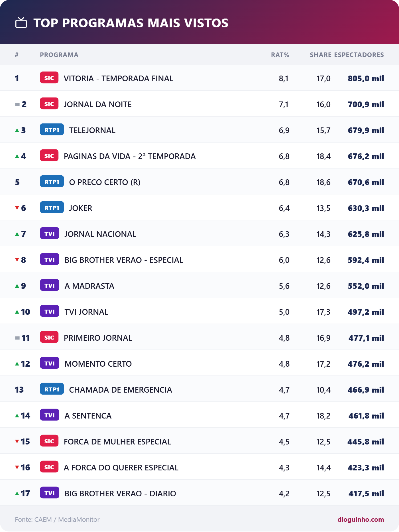Click the red down arrow at rank 16
The width and height of the screenshot is (399, 532).
[17, 467]
